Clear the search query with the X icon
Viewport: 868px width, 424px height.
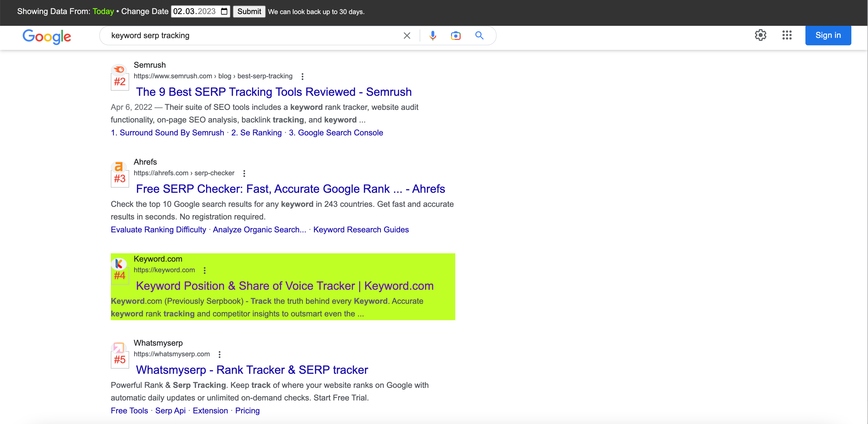coord(407,35)
